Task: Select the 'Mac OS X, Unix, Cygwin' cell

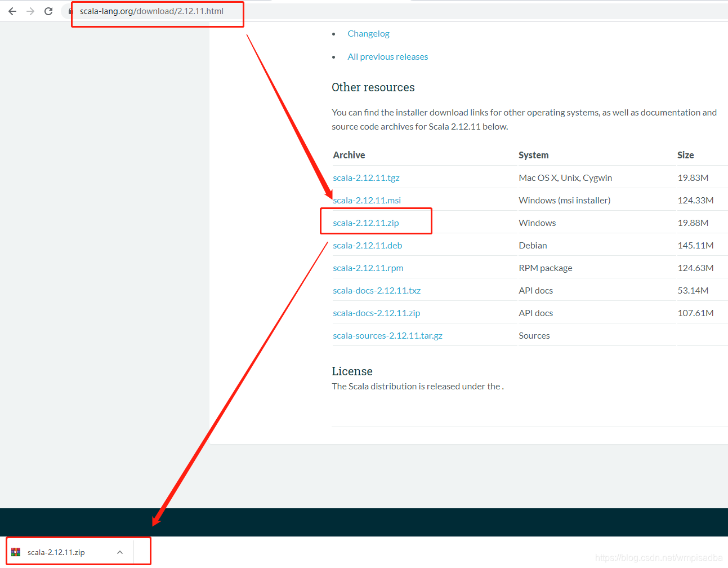Action: tap(565, 178)
